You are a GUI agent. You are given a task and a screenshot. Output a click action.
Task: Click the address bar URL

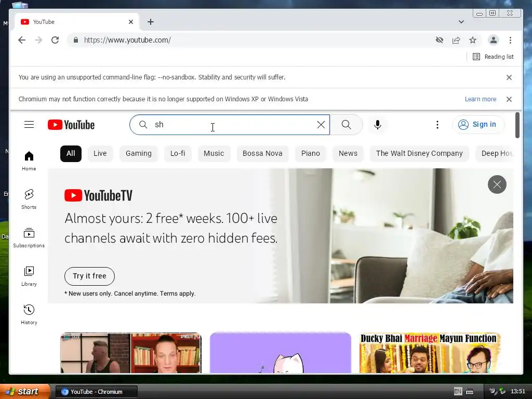(127, 40)
